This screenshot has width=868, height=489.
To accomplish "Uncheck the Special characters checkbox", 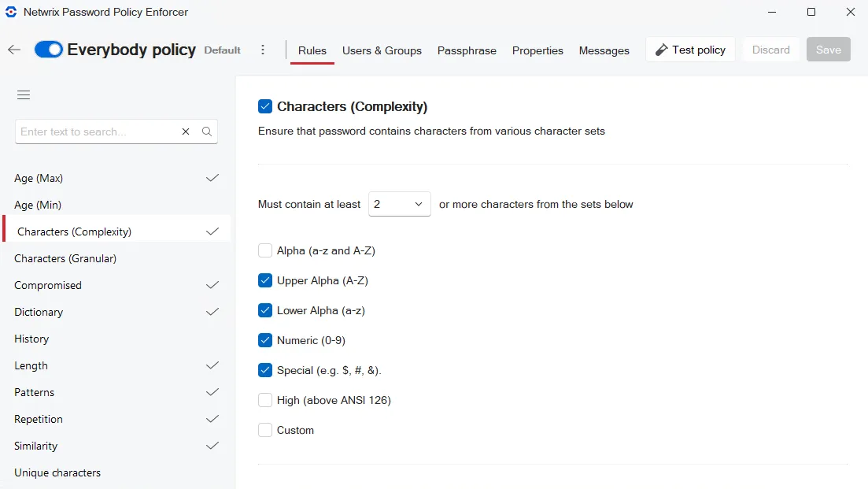I will coord(265,370).
